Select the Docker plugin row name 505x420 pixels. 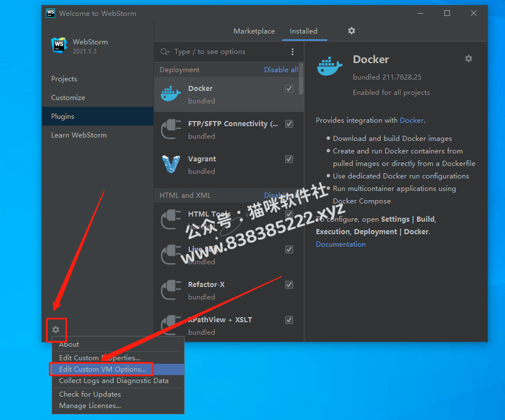[201, 88]
